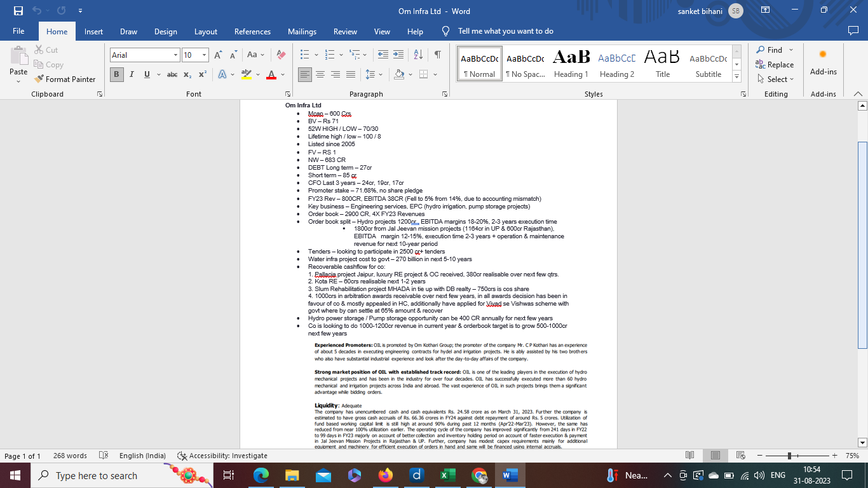Toggle Italic formatting
Image resolution: width=868 pixels, height=488 pixels.
click(x=132, y=75)
